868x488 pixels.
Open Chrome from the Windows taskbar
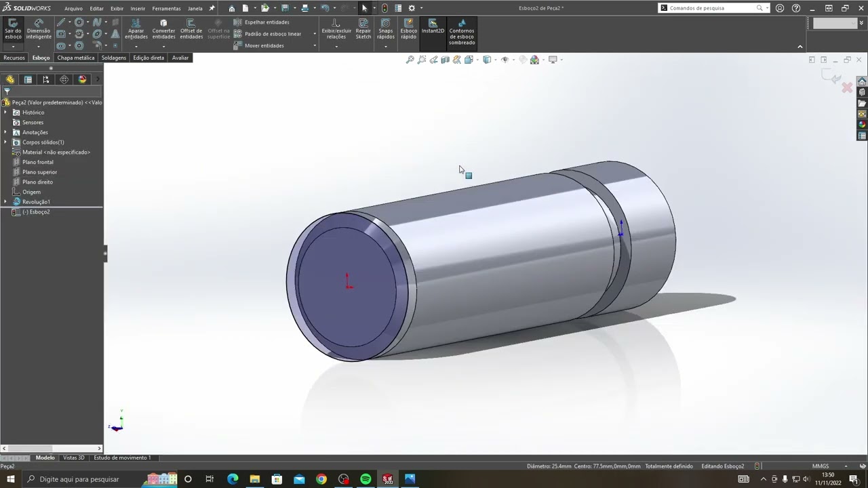pos(321,479)
